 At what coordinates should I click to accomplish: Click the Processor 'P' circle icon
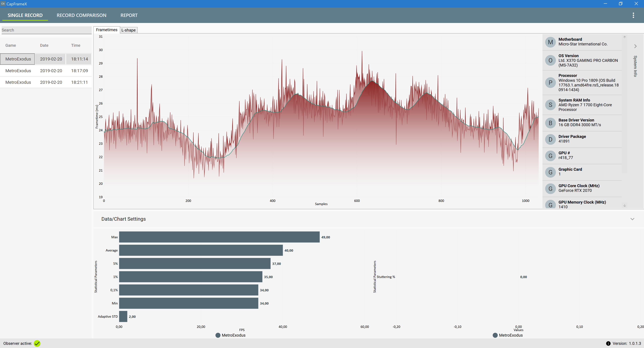pos(550,83)
